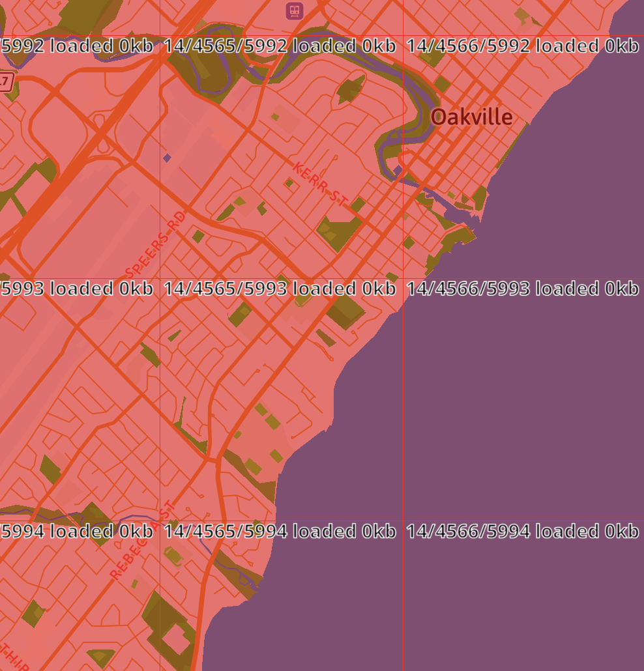Viewport: 644px width, 671px height.
Task: Click the 14/4565/5992 tile debug label
Action: click(280, 46)
